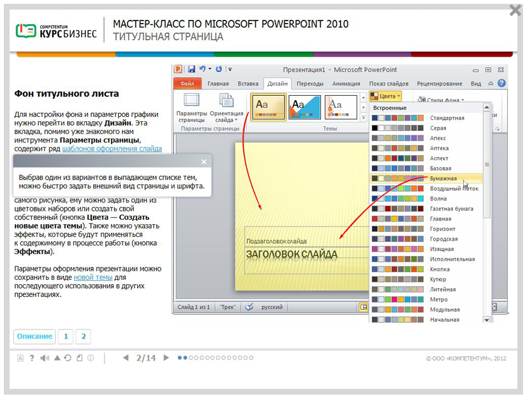The height and width of the screenshot is (401, 532).
Task: Choose the Базовая color scheme
Action: pyautogui.click(x=426, y=169)
